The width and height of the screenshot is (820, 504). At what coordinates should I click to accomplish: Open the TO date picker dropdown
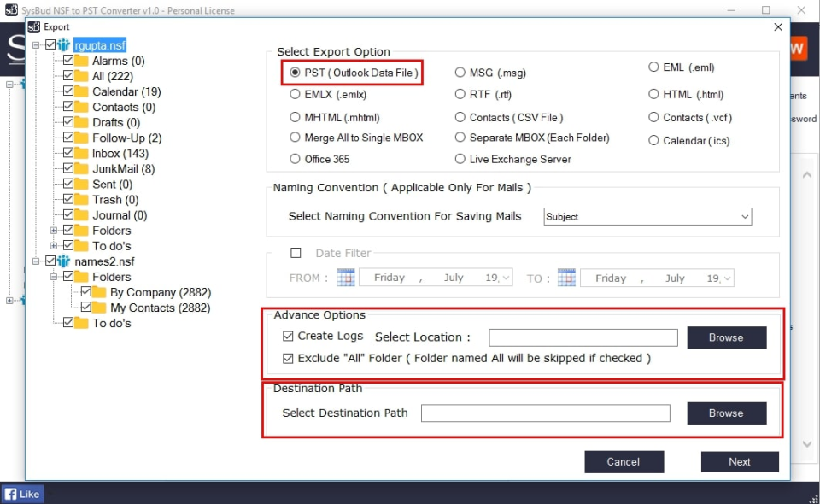(x=728, y=278)
